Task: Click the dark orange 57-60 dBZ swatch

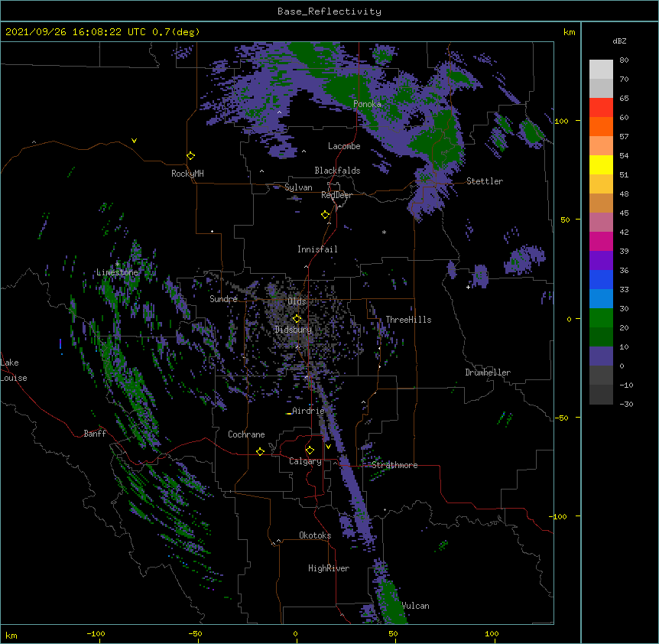Action: point(601,126)
